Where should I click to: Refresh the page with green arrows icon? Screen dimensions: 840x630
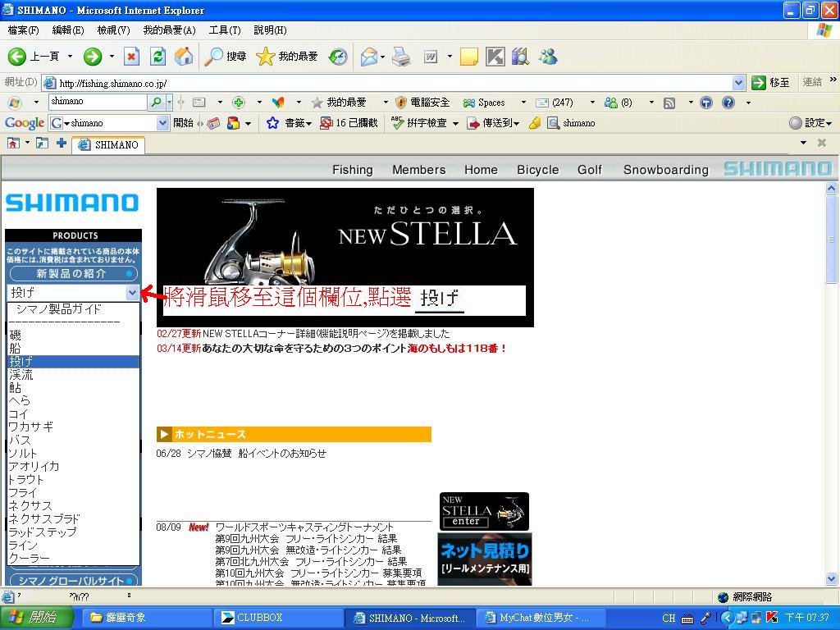coord(158,57)
